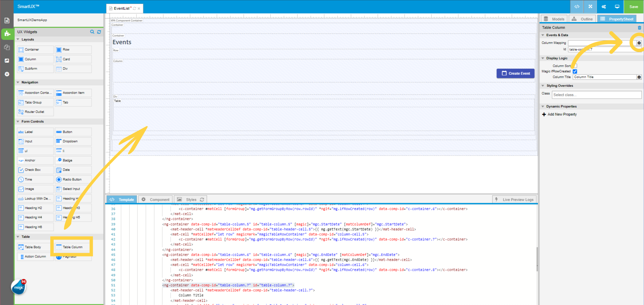
Task: Open the settings gear in the left sidebar
Action: click(7, 74)
